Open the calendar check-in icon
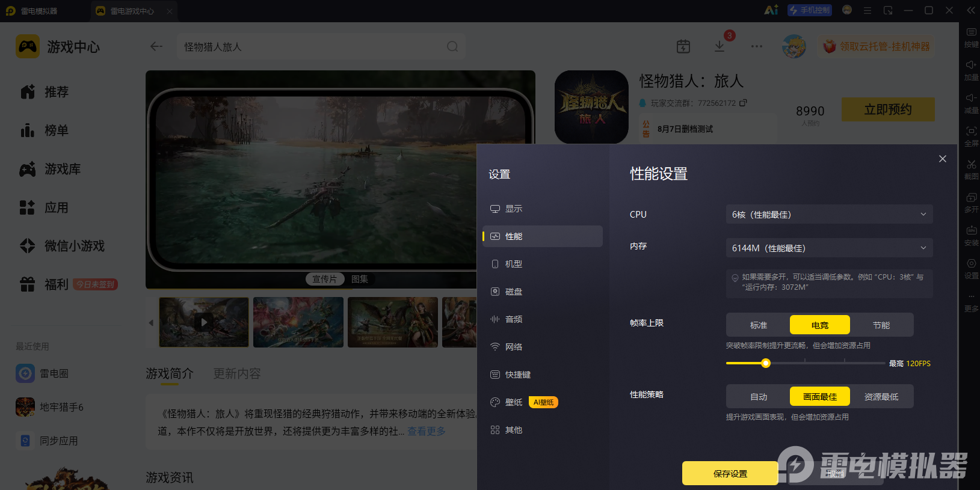Viewport: 980px width, 490px height. point(683,46)
